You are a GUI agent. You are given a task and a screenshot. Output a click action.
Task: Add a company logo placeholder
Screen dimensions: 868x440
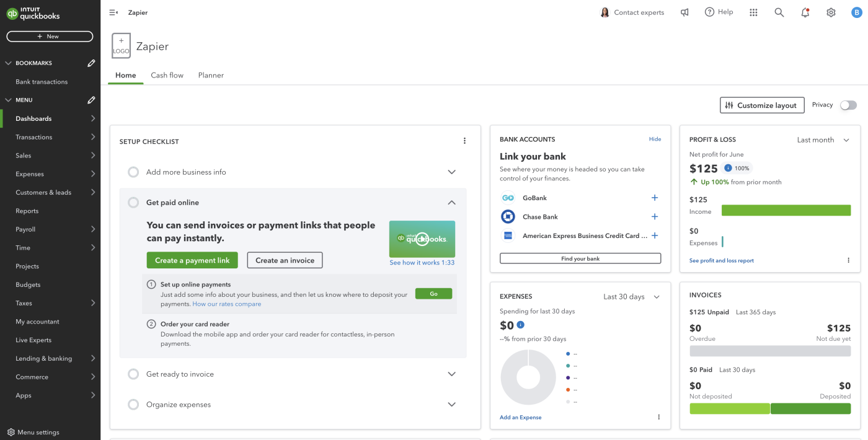point(121,46)
